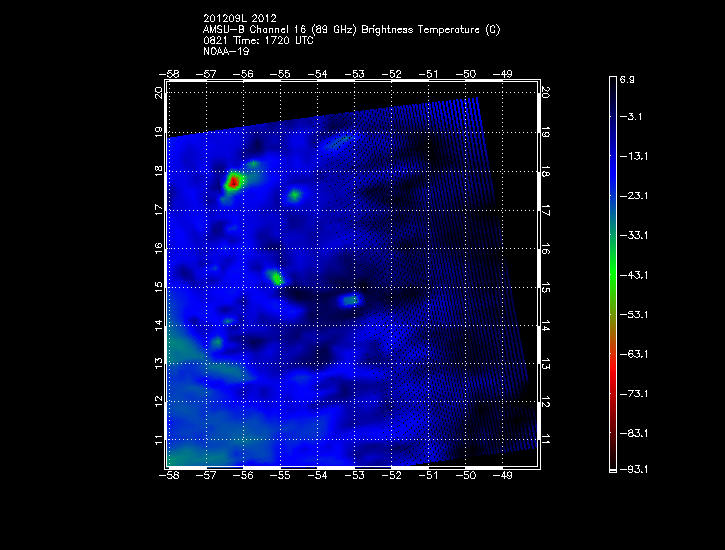Click the "13" latitude label on left axis

[159, 363]
